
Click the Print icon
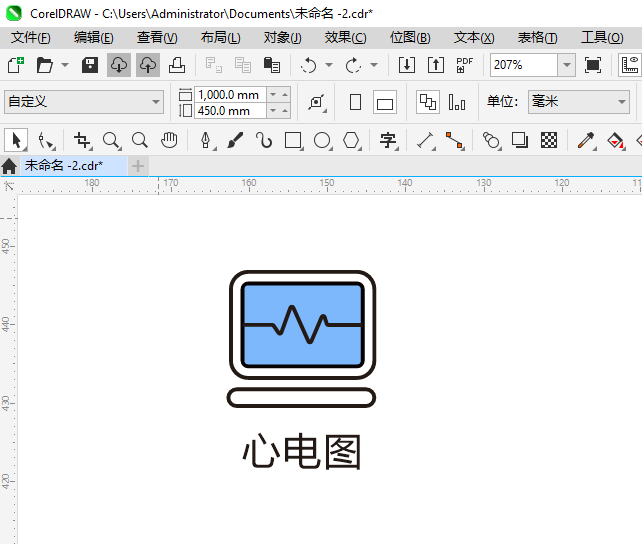(177, 65)
